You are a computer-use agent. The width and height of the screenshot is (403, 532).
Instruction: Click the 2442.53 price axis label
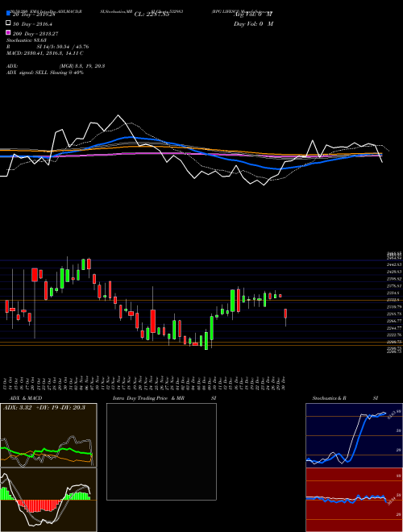click(x=394, y=264)
